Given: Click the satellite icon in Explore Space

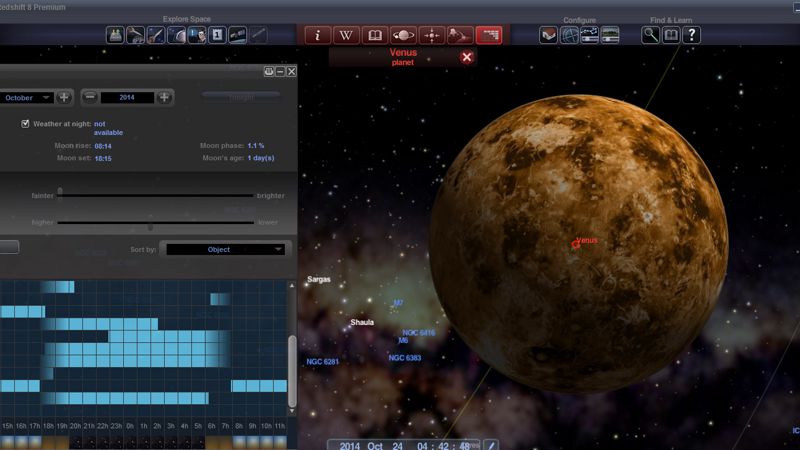Looking at the screenshot, I should 238,35.
